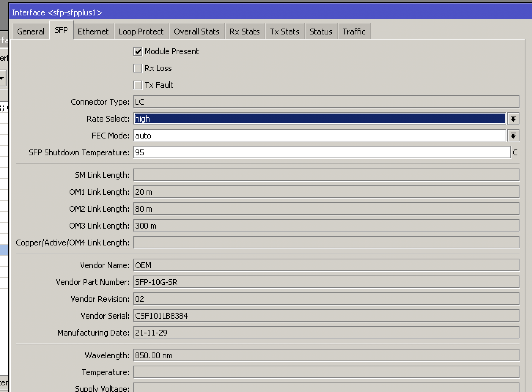532x392 pixels.
Task: Click the Manufacturing Date 21-11-29
Action: [326, 333]
